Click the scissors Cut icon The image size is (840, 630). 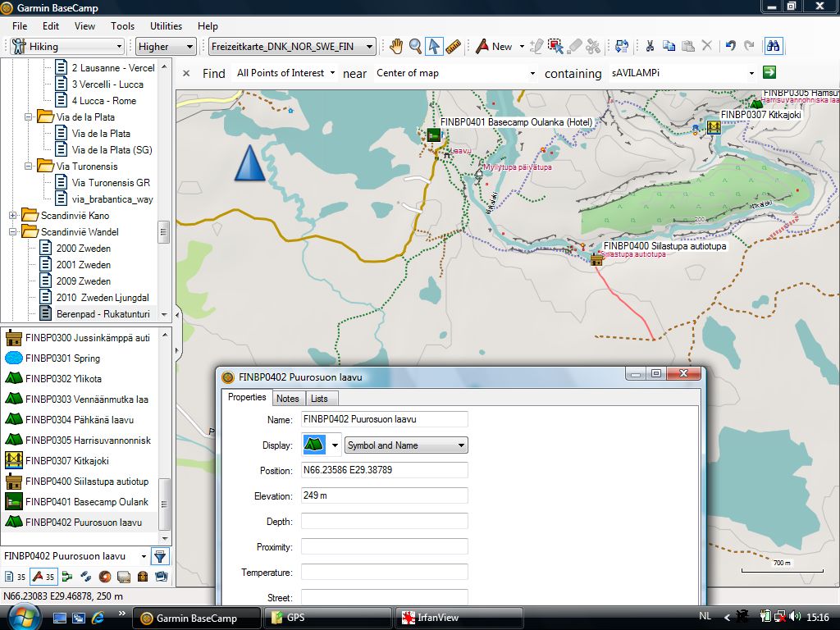650,47
